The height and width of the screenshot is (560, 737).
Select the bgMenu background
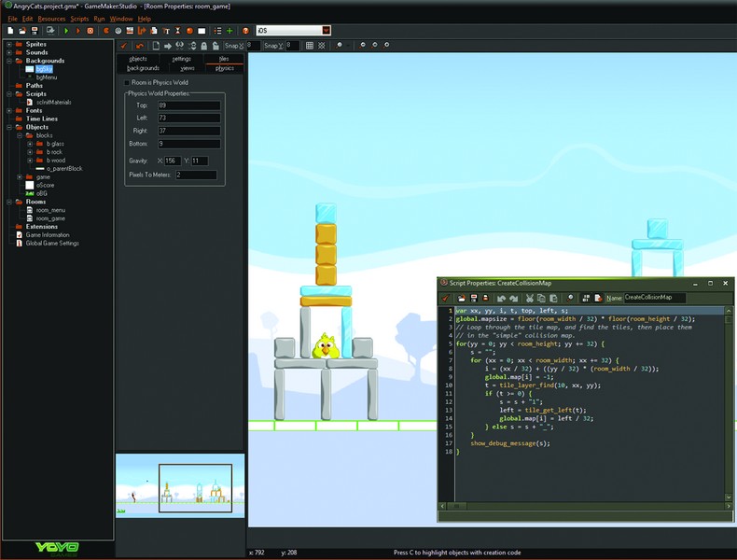pos(47,77)
